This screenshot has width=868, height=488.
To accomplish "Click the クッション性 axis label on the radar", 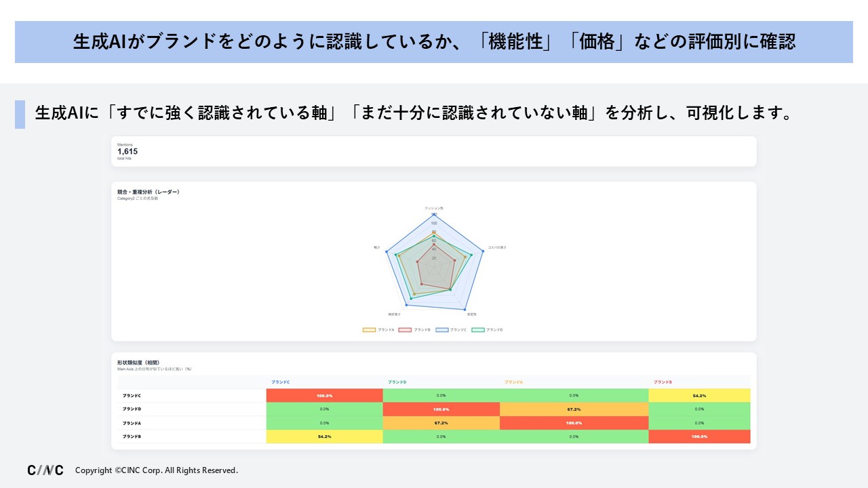I will (434, 208).
